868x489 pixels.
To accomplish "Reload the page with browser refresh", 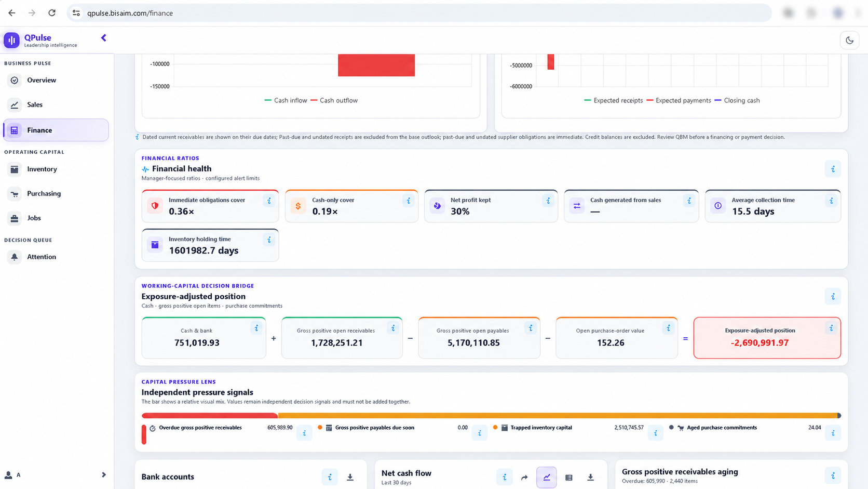I will pyautogui.click(x=52, y=13).
